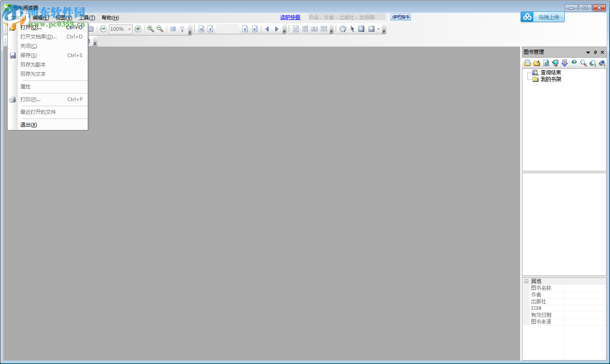The height and width of the screenshot is (364, 610).
Task: Choose 打印(P)... from File menu
Action: click(48, 99)
